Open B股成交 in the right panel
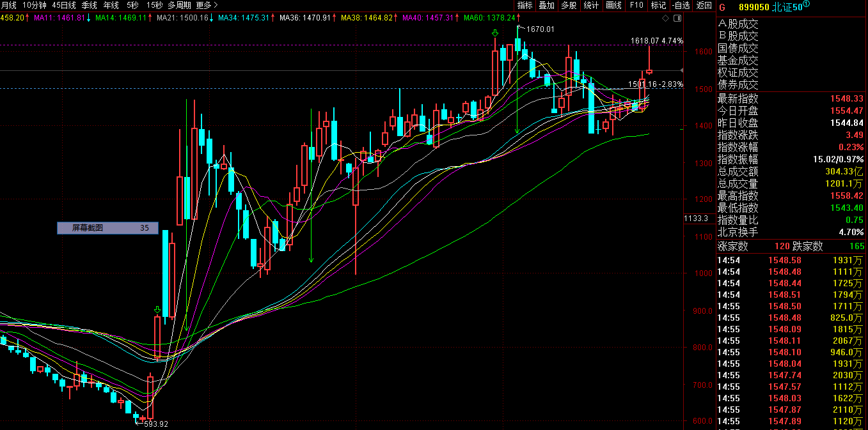 [x=738, y=36]
